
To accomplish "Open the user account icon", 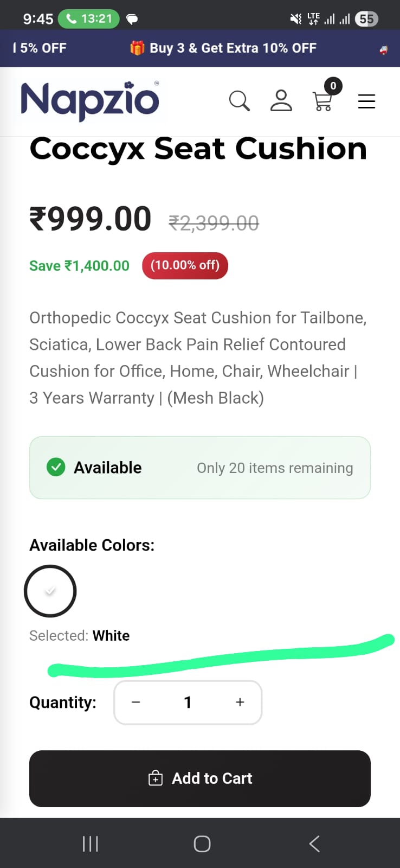I will pyautogui.click(x=281, y=101).
